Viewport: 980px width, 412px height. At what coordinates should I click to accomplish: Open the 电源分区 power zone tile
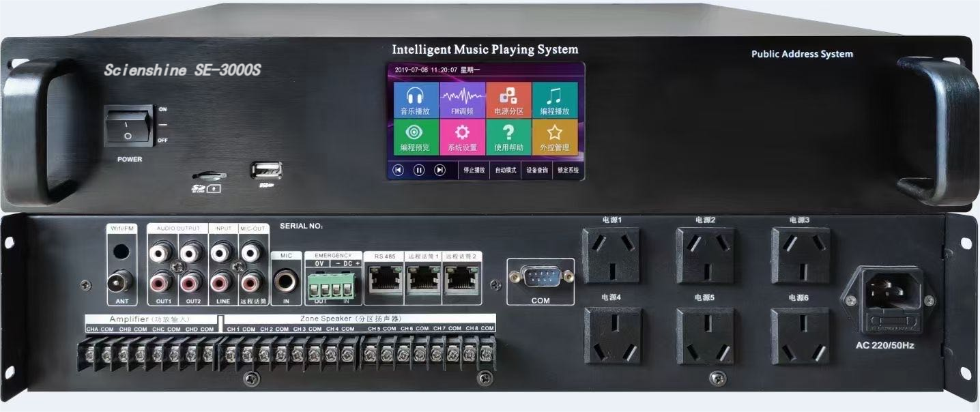pyautogui.click(x=508, y=100)
